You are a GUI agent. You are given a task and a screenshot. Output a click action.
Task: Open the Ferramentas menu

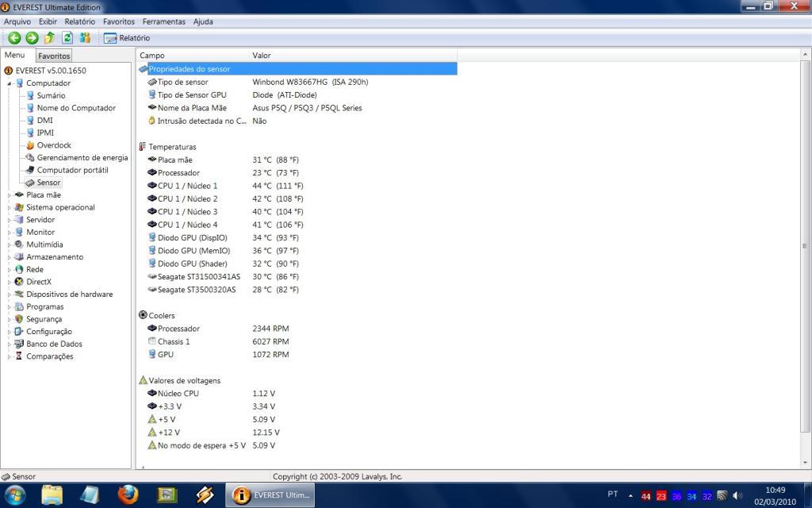[163, 21]
